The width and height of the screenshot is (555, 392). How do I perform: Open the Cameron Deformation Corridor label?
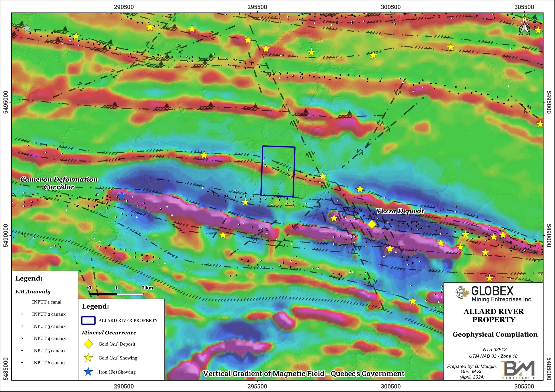(x=59, y=183)
